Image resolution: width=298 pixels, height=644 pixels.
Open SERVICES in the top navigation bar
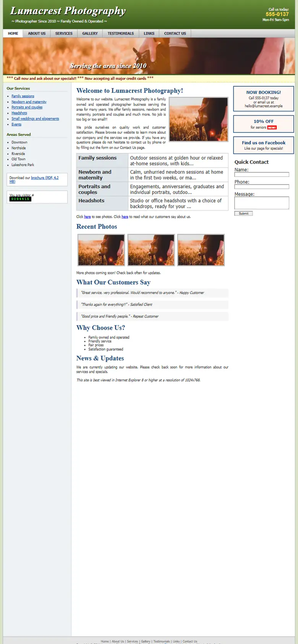pos(64,34)
